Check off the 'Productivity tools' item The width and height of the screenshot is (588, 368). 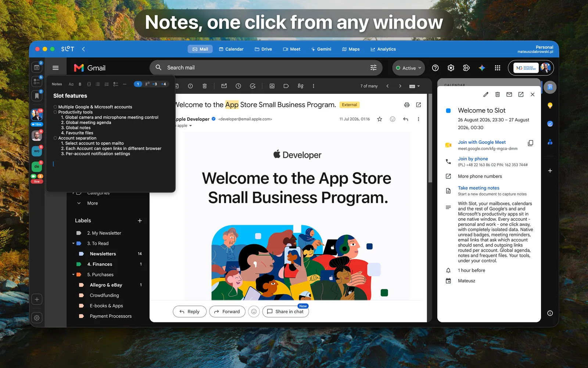tap(55, 112)
